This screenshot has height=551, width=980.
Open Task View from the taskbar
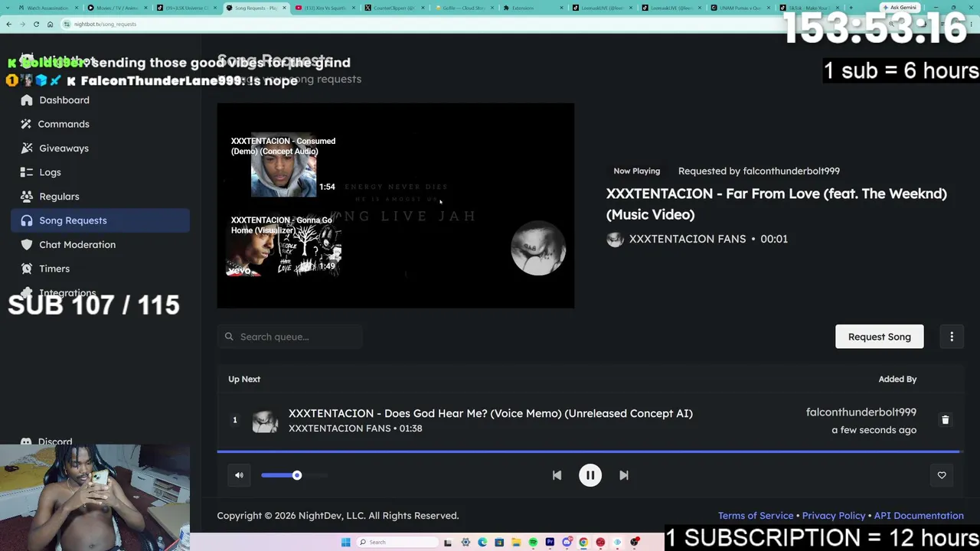point(448,543)
